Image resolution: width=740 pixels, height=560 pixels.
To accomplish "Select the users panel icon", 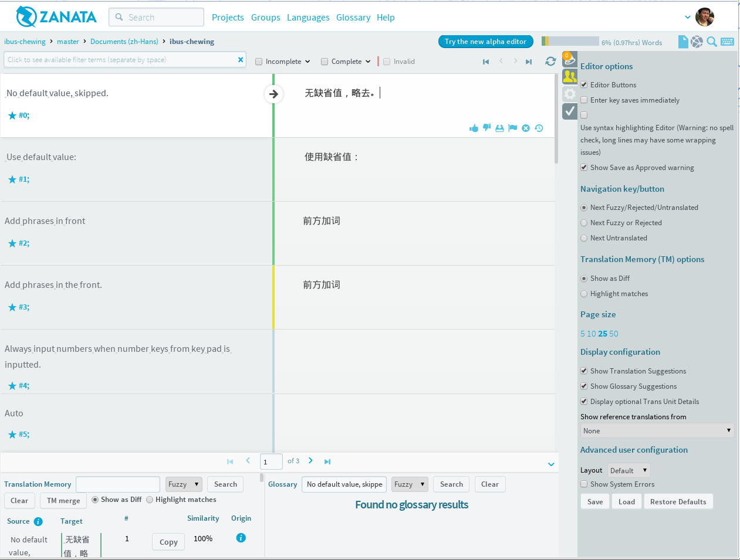I will pos(569,76).
